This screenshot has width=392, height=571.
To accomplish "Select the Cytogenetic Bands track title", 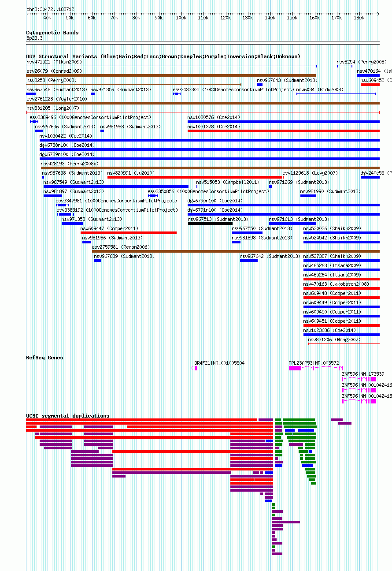I will click(52, 33).
